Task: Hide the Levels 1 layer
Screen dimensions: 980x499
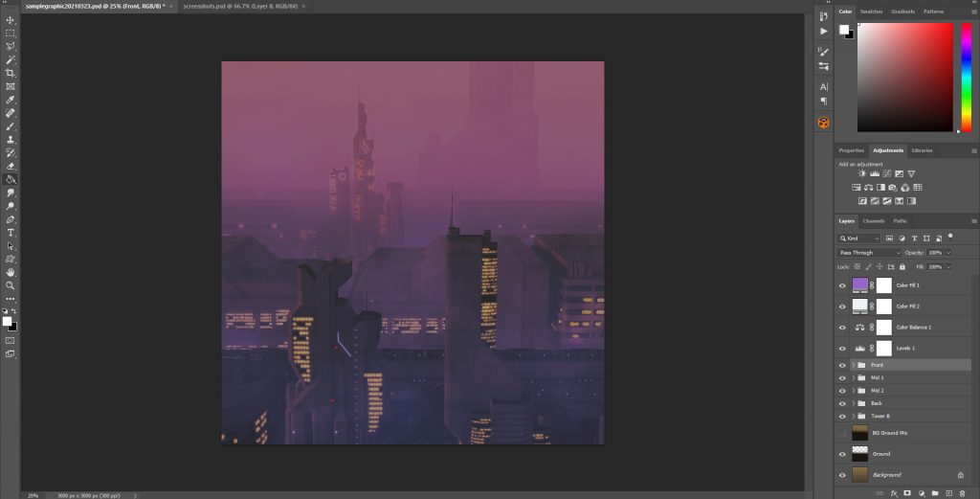Action: [842, 349]
